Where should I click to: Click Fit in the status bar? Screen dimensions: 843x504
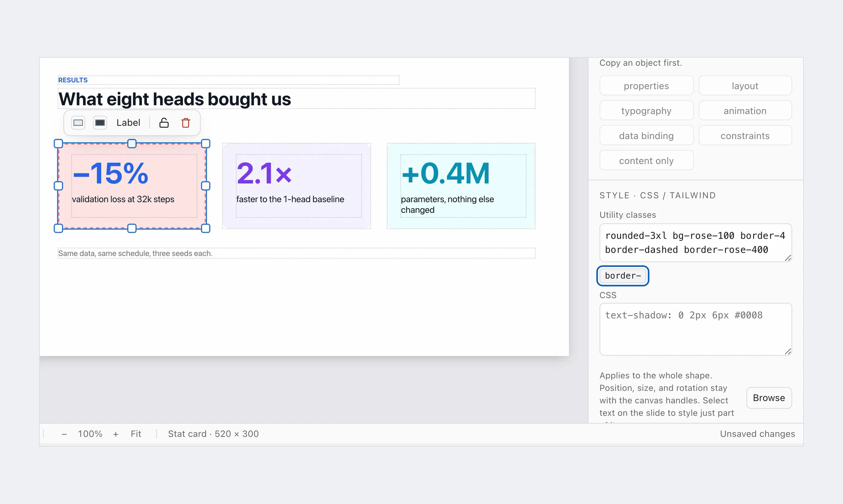point(136,434)
